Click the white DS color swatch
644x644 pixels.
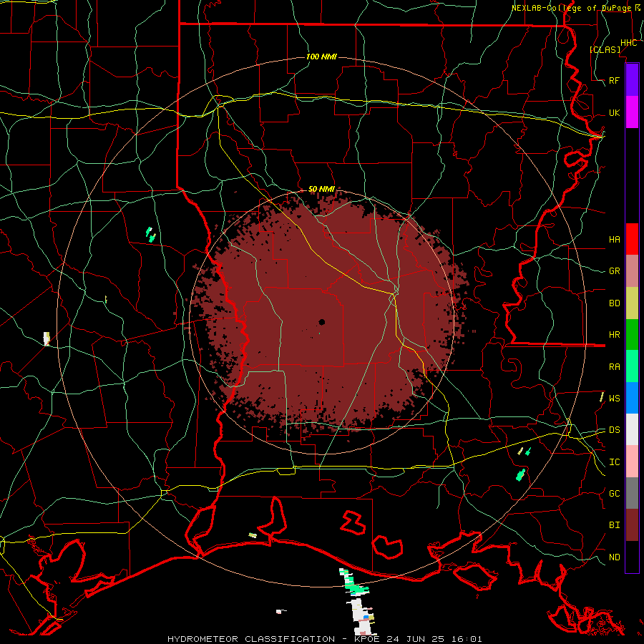point(632,429)
